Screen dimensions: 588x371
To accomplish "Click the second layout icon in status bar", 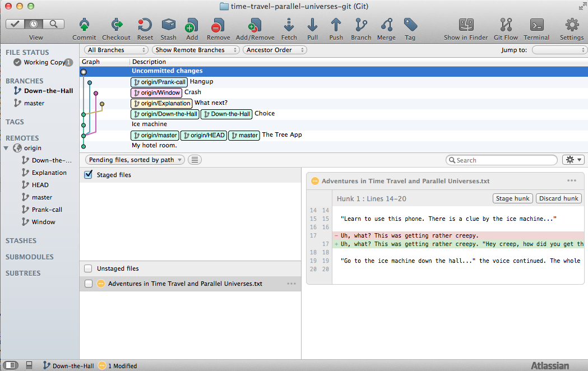I will click(29, 365).
